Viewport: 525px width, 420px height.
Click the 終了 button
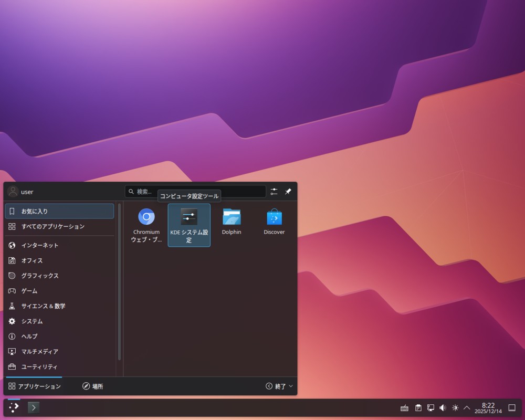click(276, 386)
